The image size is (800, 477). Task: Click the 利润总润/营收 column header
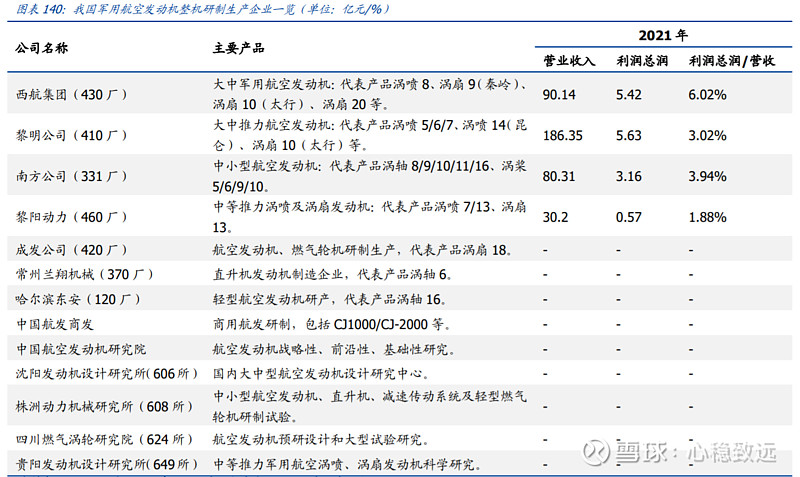732,61
